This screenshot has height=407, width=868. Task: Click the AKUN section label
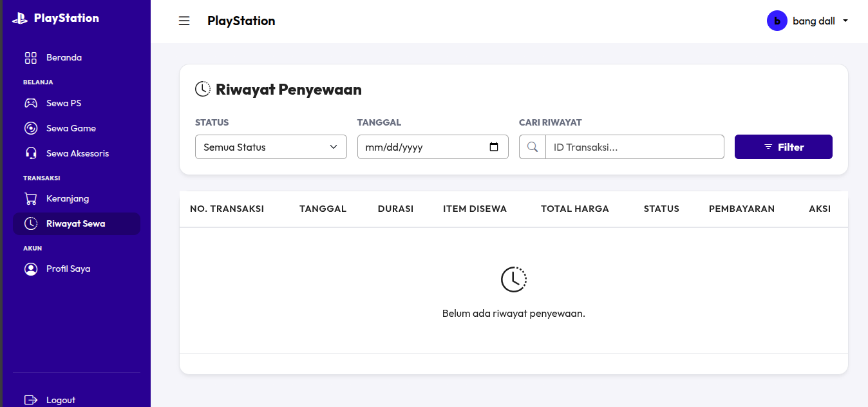(32, 248)
